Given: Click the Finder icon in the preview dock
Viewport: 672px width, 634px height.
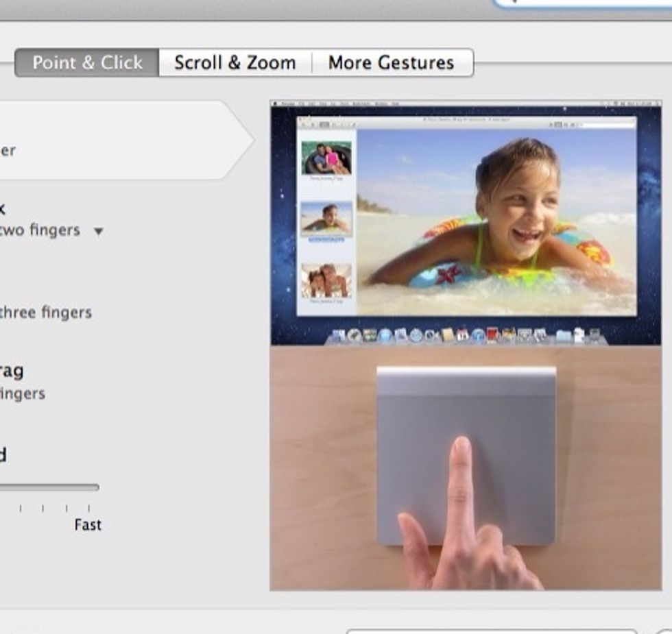Looking at the screenshot, I should click(x=338, y=336).
